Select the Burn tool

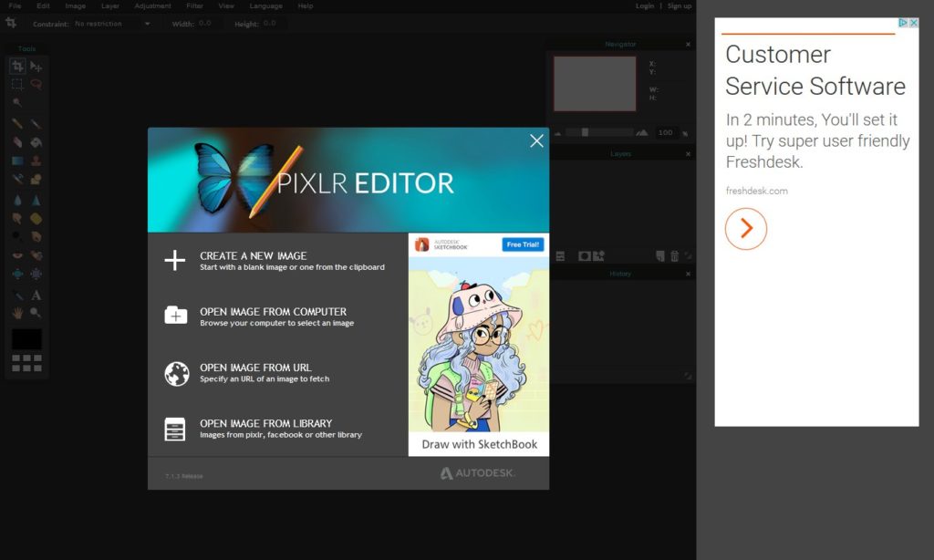point(36,236)
